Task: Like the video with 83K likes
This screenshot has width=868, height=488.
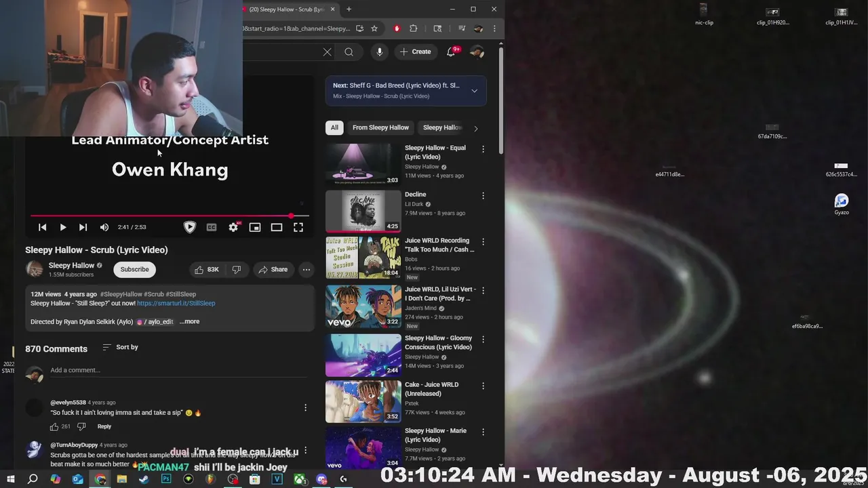Action: click(x=207, y=270)
